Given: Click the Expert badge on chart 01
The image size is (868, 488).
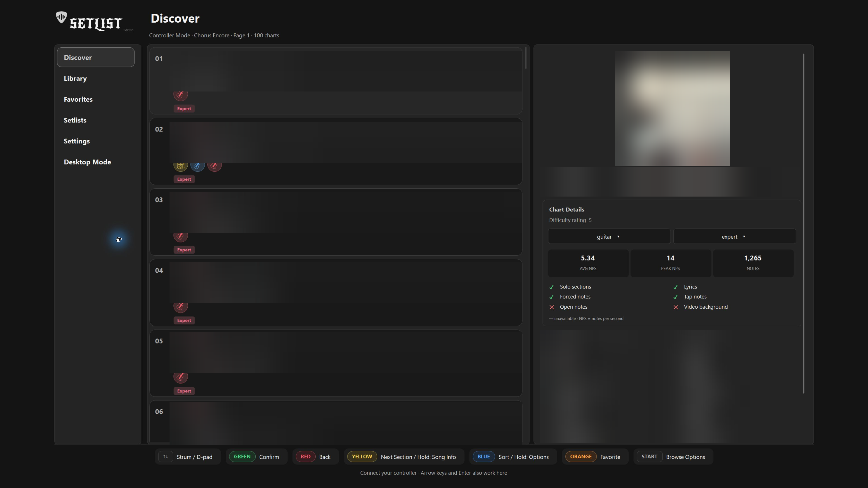Looking at the screenshot, I should pos(184,108).
